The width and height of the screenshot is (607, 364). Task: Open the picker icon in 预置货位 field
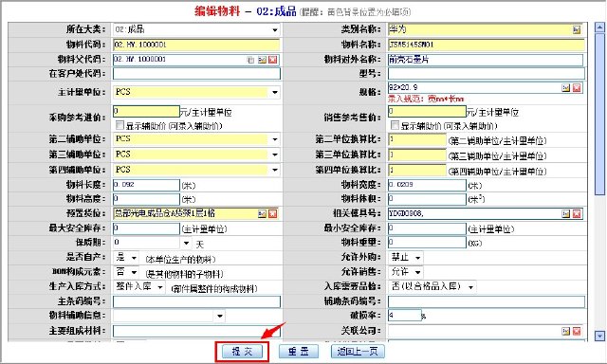[x=262, y=213]
